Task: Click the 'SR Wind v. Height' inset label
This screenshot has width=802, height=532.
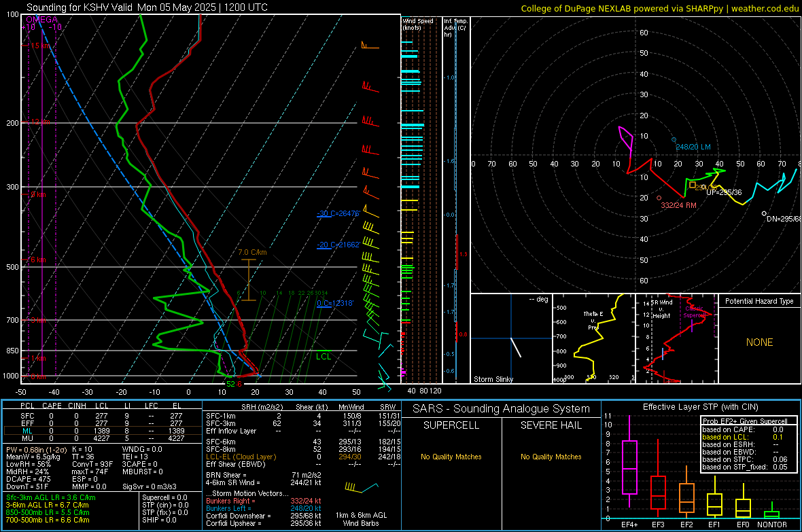Action: click(x=661, y=309)
